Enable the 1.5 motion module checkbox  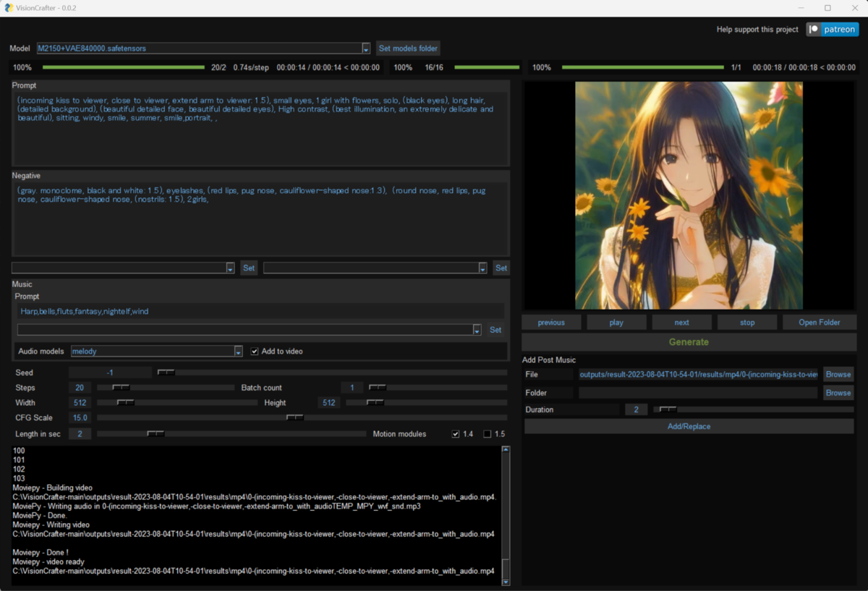click(x=488, y=434)
